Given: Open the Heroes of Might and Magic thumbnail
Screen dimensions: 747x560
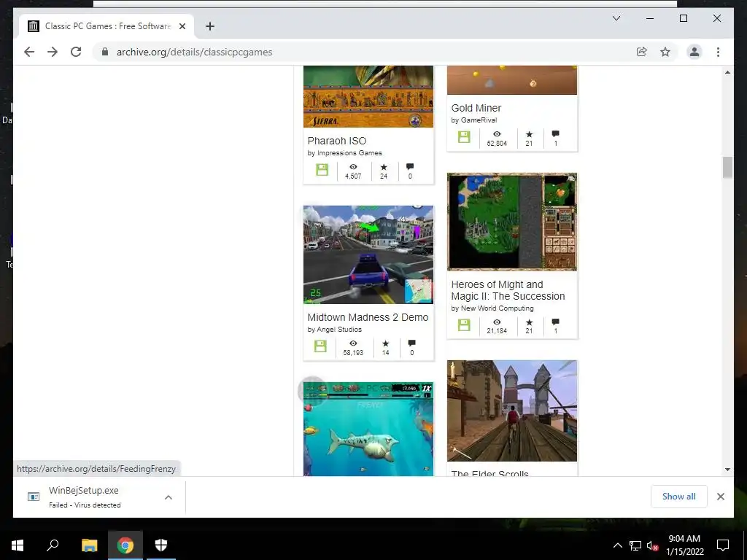Looking at the screenshot, I should (511, 222).
